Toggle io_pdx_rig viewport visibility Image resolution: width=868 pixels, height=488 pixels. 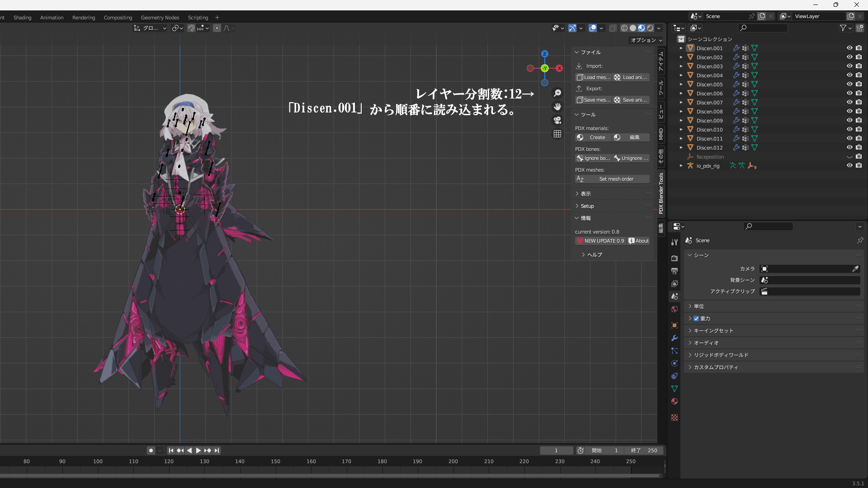tap(849, 166)
